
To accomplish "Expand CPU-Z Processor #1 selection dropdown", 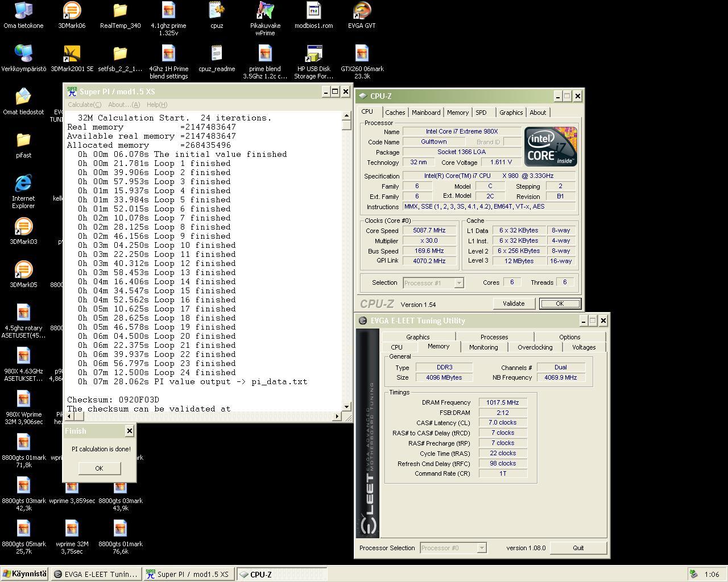I will [x=458, y=282].
